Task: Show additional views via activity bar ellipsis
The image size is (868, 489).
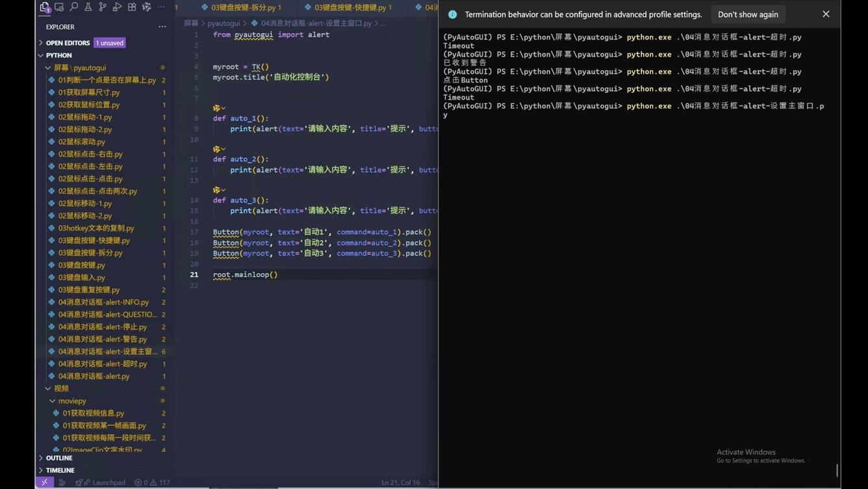Action: (161, 7)
